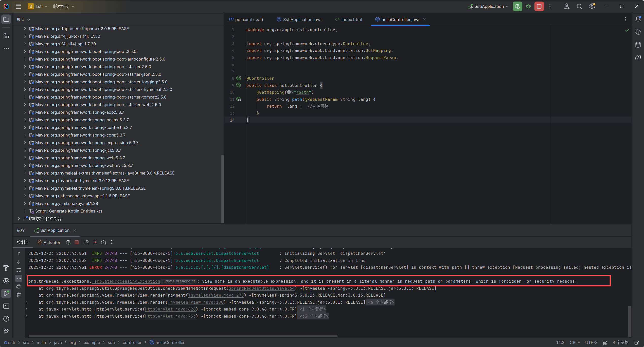
Task: Click the console horizontal scrollbar
Action: tap(183, 336)
